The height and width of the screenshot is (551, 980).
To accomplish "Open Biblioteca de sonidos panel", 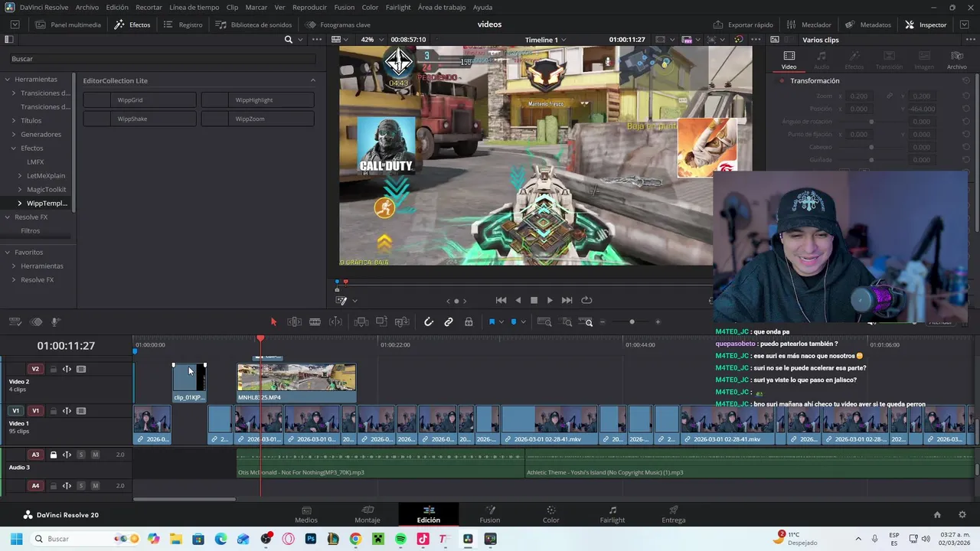I will pyautogui.click(x=253, y=24).
